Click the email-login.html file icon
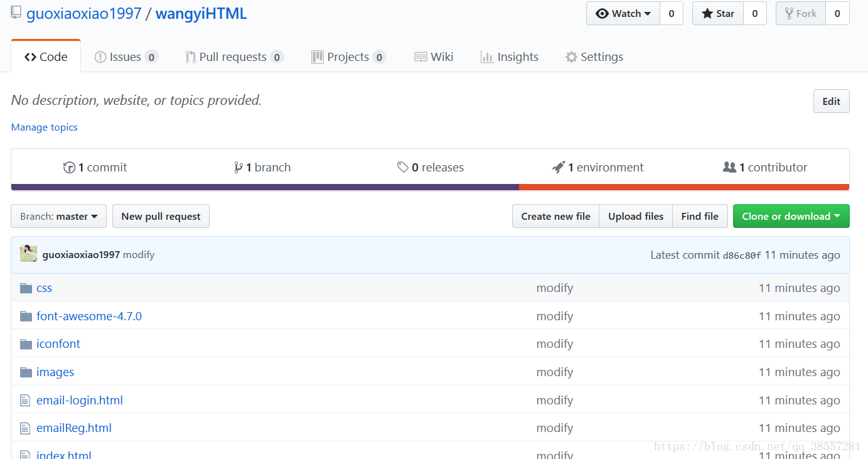The width and height of the screenshot is (868, 459). 25,400
